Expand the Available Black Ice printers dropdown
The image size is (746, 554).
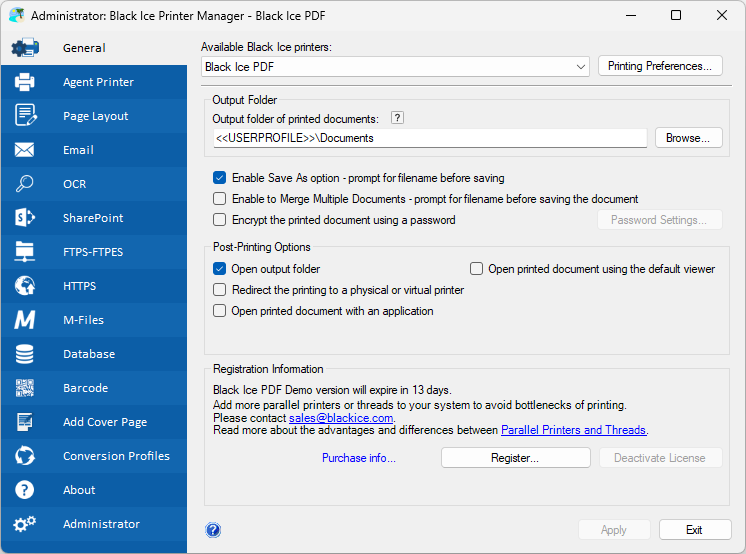click(581, 67)
